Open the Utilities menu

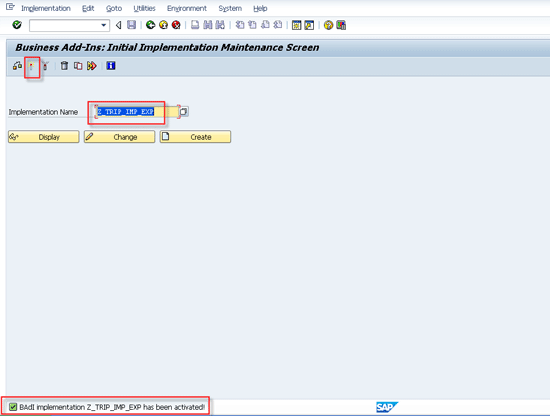tap(144, 8)
